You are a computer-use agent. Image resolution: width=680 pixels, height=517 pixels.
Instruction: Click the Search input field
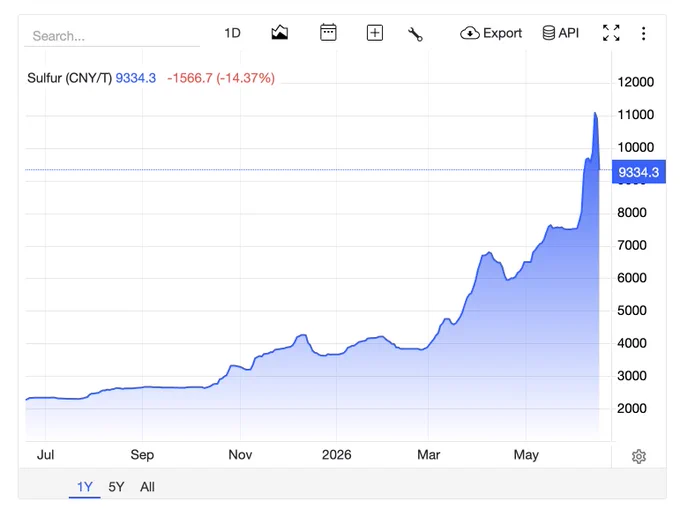point(112,36)
